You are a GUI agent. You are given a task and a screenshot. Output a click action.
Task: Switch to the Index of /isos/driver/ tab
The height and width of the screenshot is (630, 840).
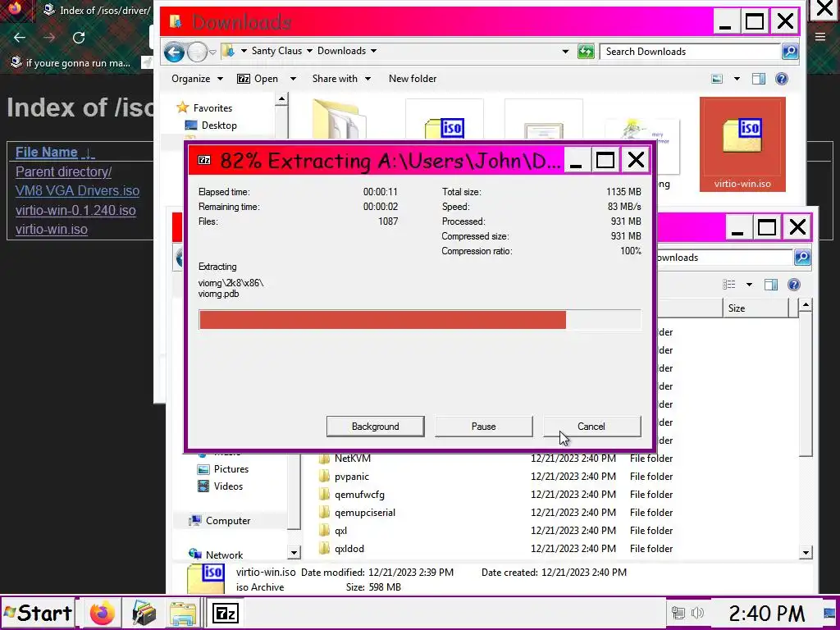point(97,10)
